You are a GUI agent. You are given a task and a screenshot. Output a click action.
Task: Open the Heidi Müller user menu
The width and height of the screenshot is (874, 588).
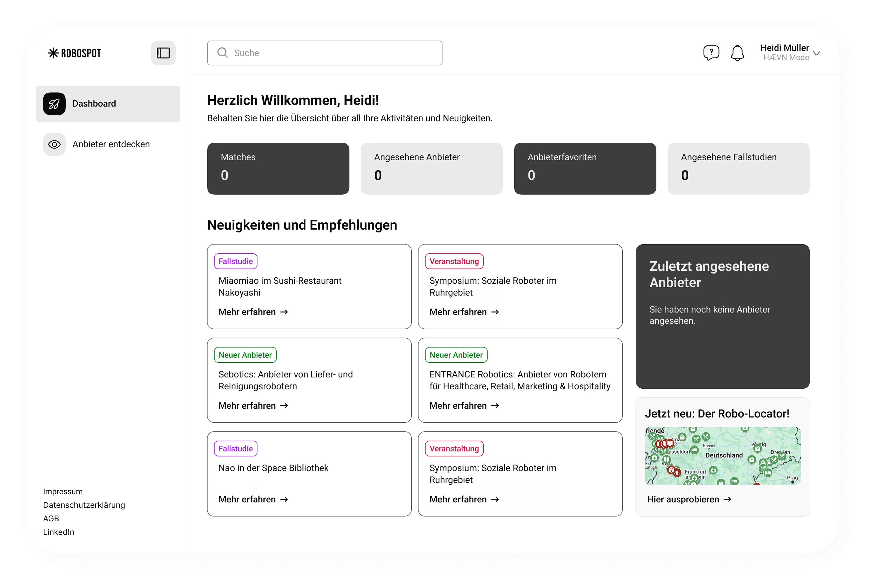pos(790,53)
